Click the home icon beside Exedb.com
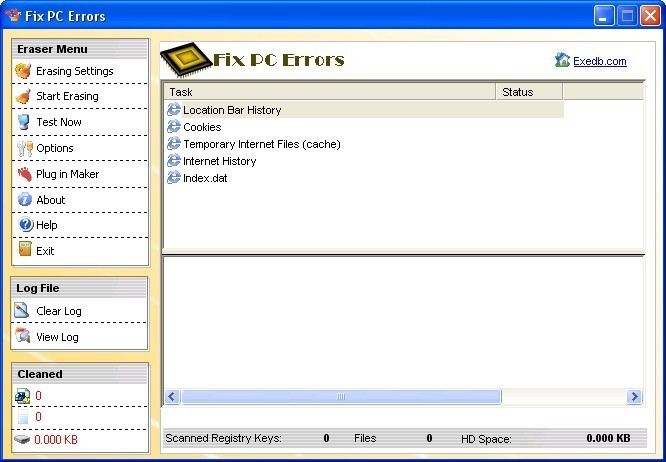Screen dimensions: 666x462 click(x=562, y=60)
